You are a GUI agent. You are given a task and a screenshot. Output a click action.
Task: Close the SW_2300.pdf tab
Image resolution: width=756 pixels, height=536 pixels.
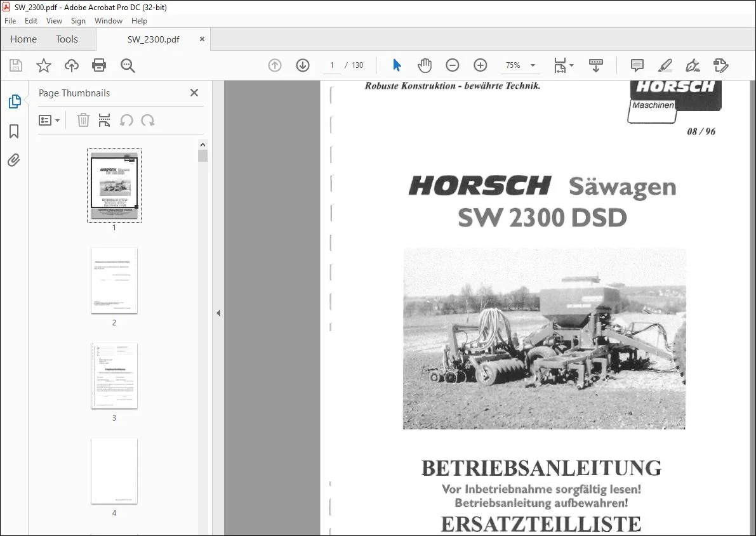tap(202, 39)
